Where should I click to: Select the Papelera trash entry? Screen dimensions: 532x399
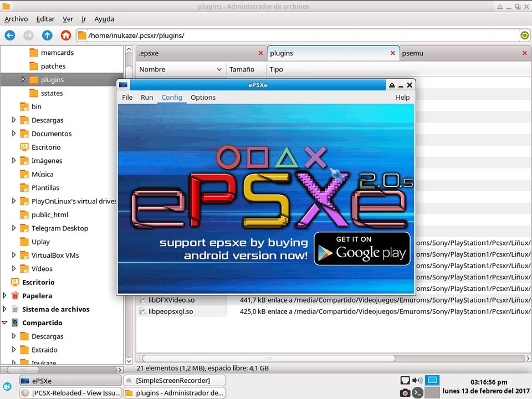click(37, 296)
